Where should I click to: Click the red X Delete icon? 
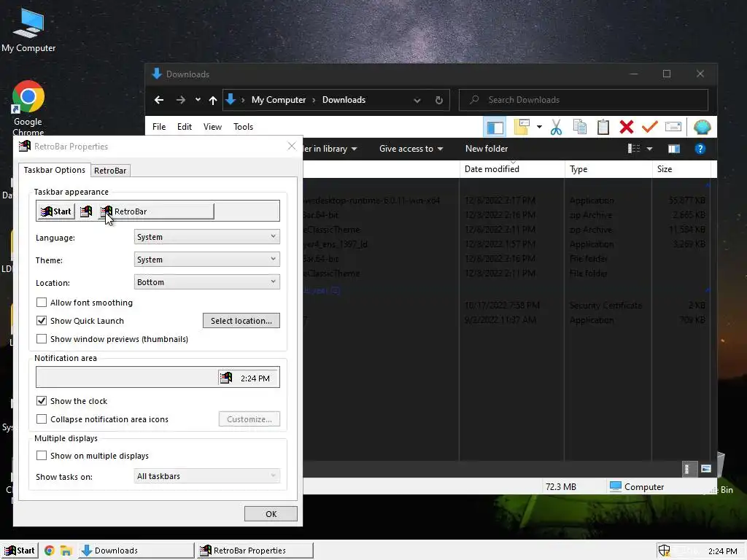627,127
